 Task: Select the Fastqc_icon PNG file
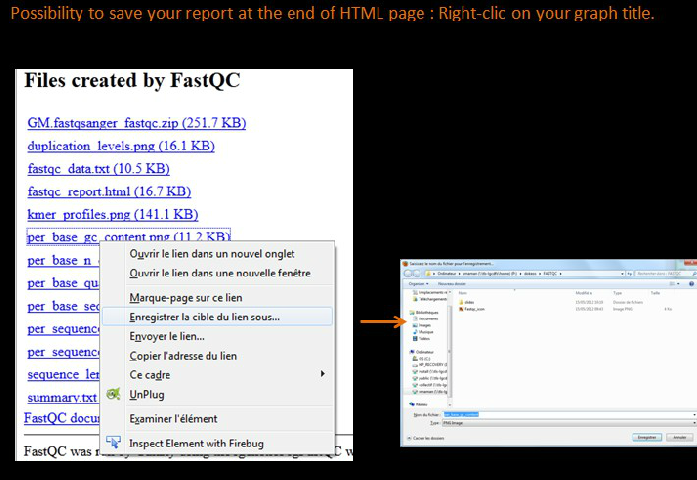[x=475, y=309]
